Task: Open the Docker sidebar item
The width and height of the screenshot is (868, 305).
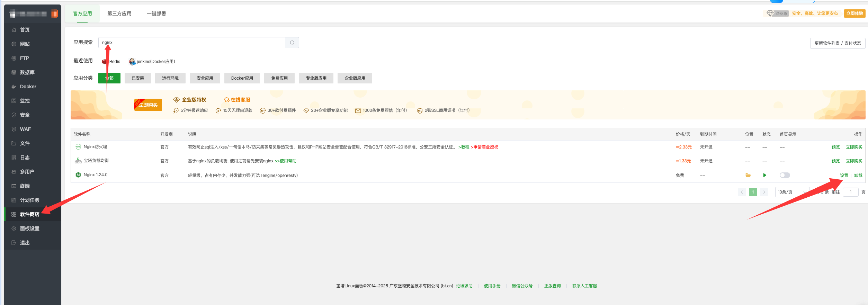Action: [28, 87]
